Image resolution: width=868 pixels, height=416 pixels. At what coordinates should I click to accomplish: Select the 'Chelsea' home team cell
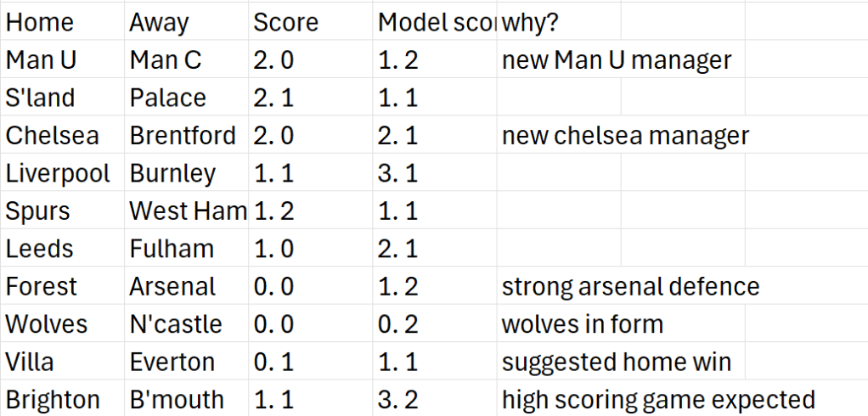(x=52, y=136)
